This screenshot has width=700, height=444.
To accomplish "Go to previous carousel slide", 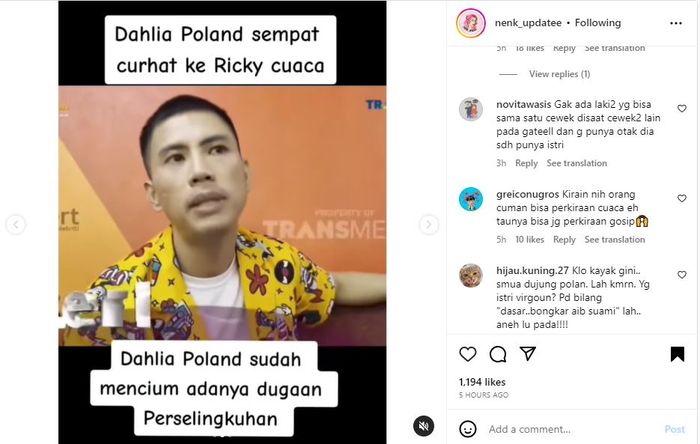I will (16, 224).
